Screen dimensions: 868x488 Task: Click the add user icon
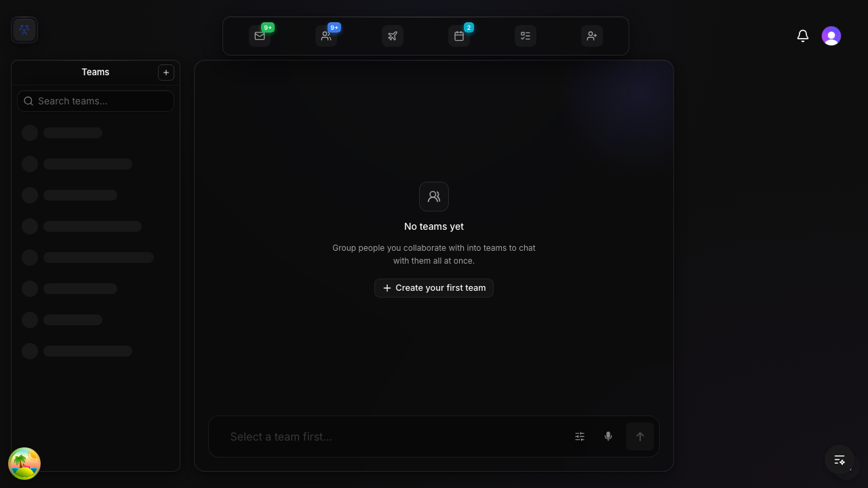click(592, 36)
